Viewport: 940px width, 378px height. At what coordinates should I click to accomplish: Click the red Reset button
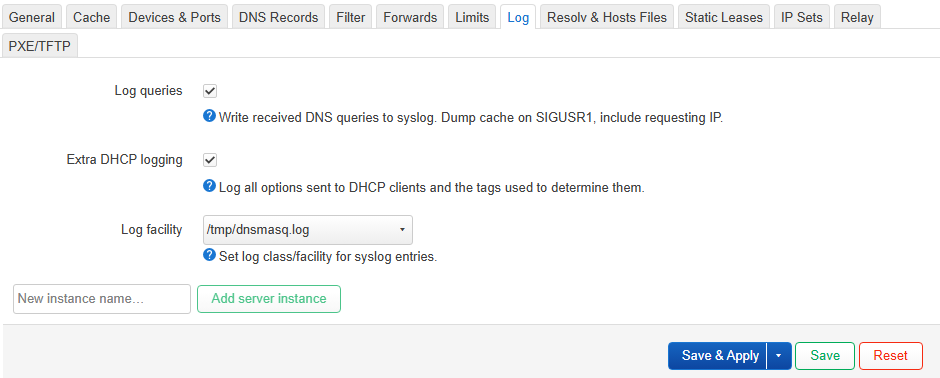pos(890,356)
